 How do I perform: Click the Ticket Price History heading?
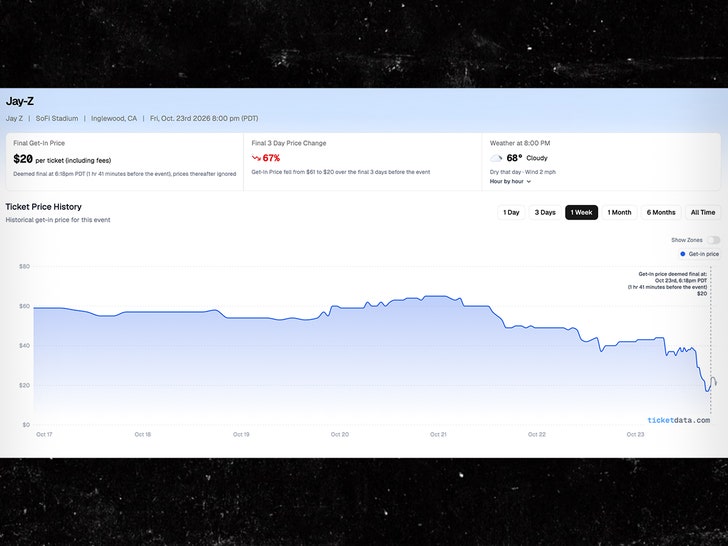coord(44,207)
